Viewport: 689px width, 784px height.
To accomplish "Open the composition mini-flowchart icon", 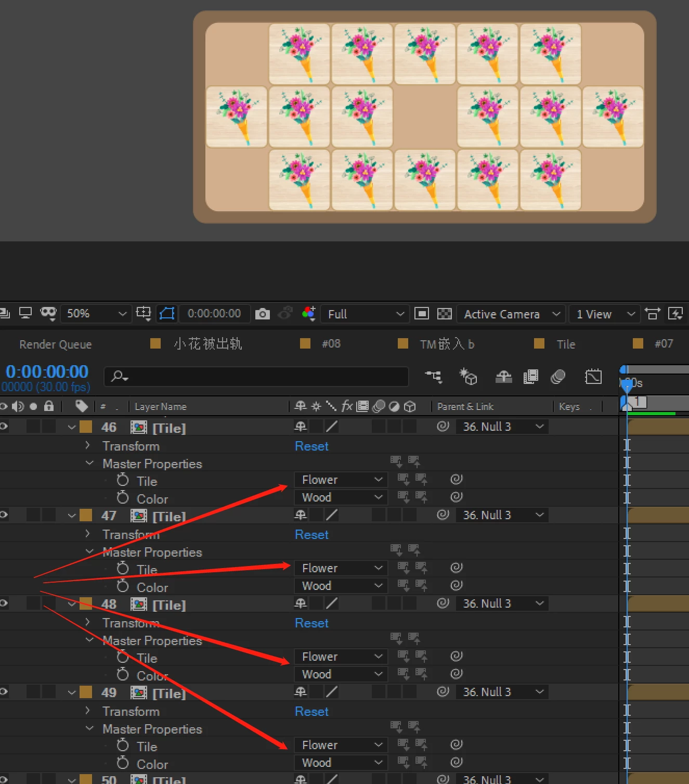I will click(434, 377).
